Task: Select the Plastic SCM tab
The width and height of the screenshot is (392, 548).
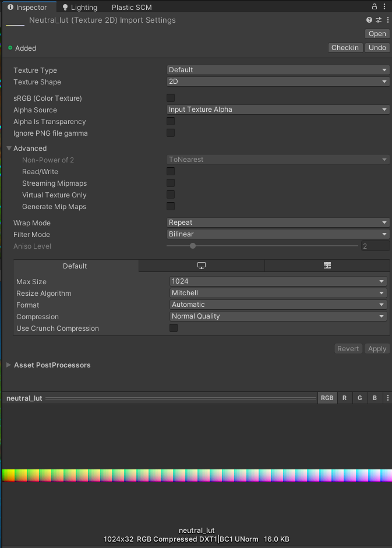Action: click(131, 6)
